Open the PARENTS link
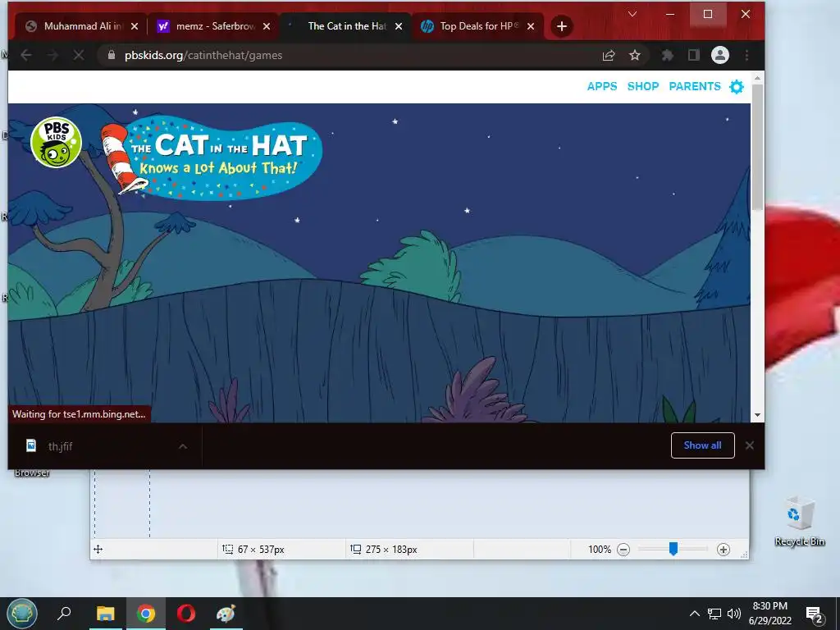840x630 pixels. (694, 86)
